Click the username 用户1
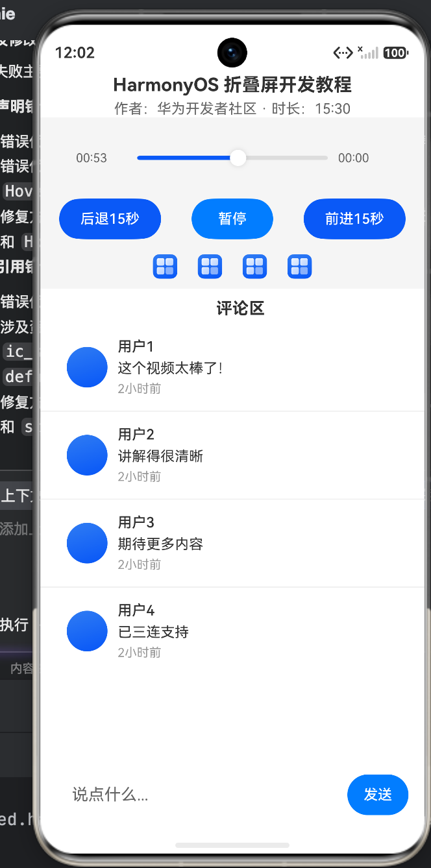 [136, 346]
